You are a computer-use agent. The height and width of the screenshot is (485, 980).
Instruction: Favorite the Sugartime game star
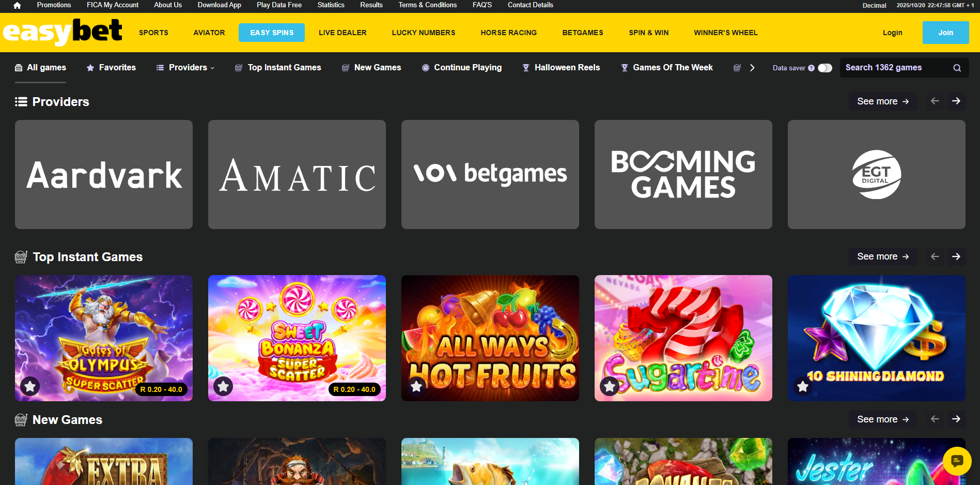610,386
